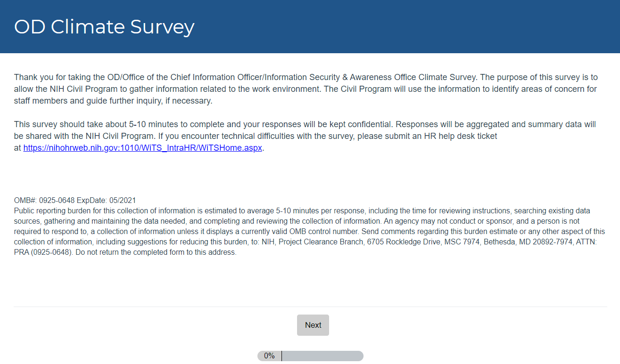Click the OD Climate Survey title
This screenshot has height=364, width=620.
click(104, 27)
